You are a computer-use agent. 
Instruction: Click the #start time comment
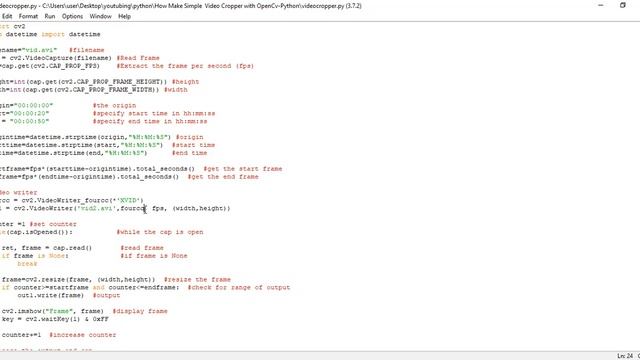[193, 145]
